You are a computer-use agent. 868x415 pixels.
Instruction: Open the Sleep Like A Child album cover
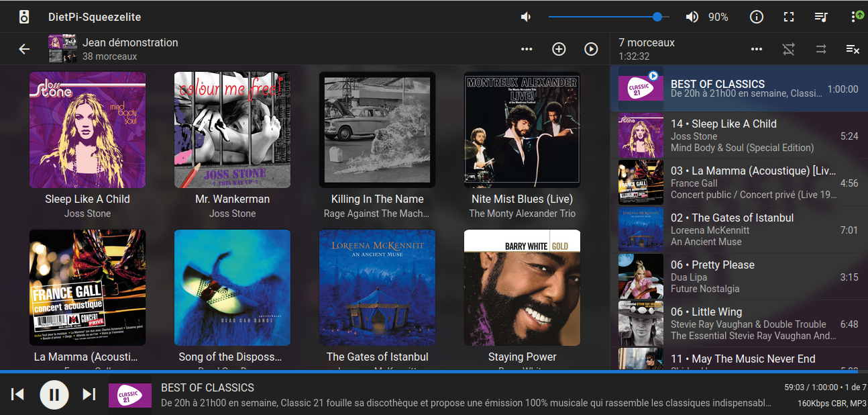coord(87,130)
